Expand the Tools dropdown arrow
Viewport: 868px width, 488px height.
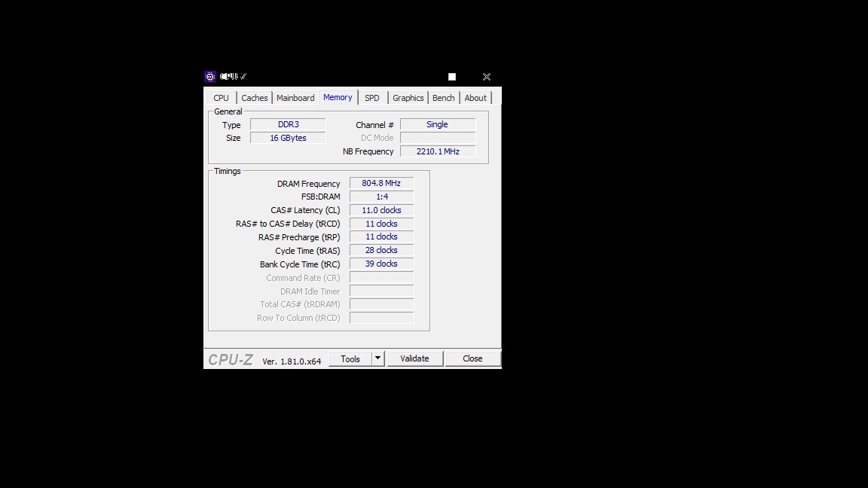(x=377, y=358)
